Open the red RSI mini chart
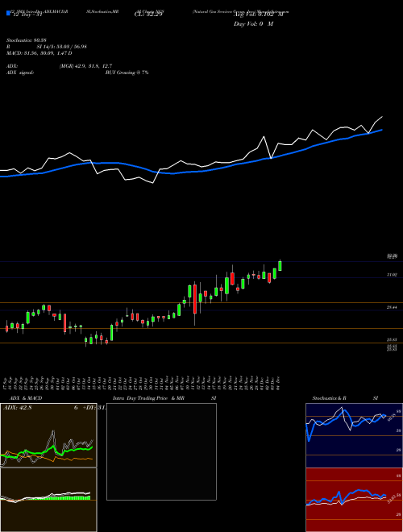 [354, 500]
